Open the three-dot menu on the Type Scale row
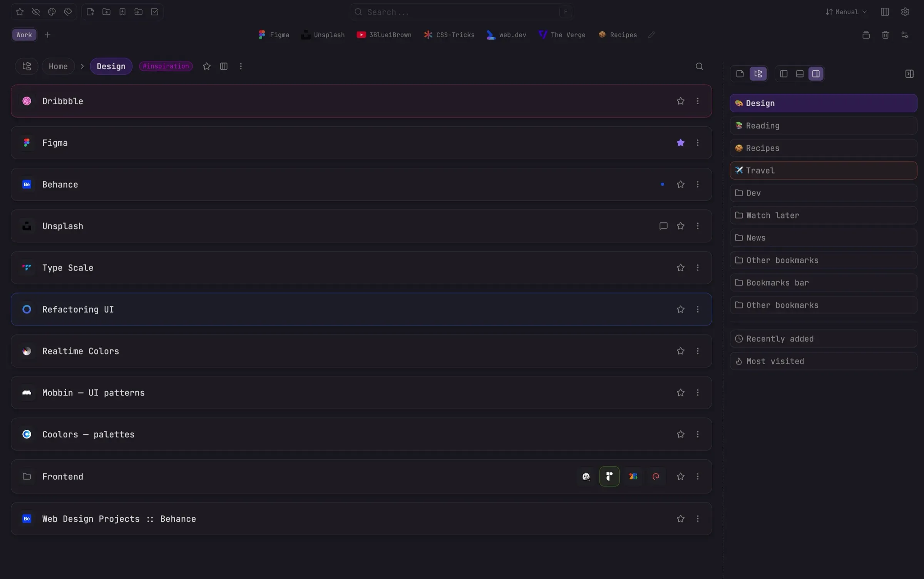 (x=698, y=268)
